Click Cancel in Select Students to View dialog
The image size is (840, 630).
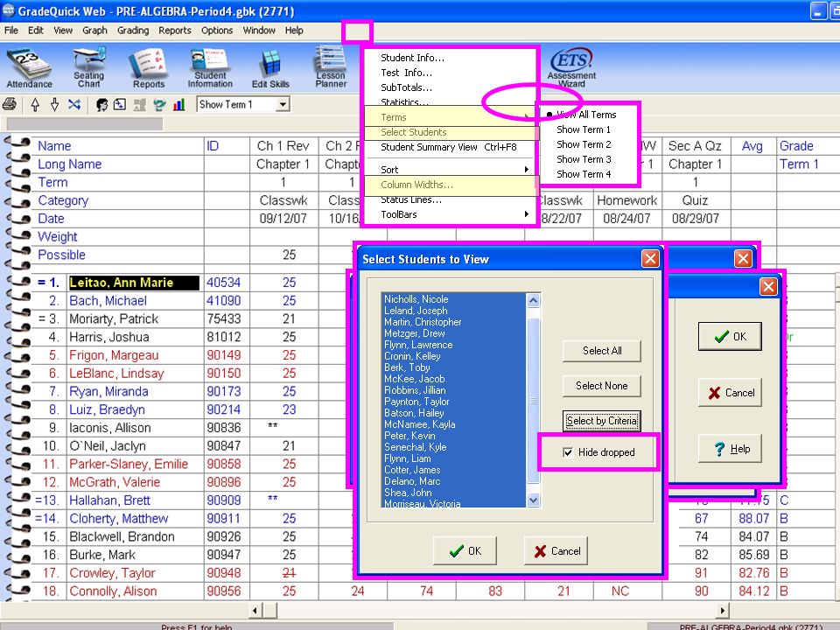coord(556,550)
